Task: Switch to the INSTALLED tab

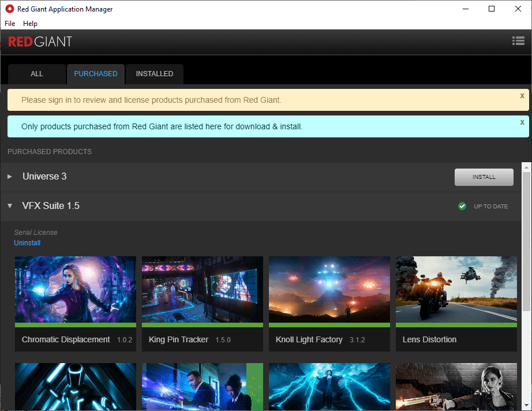Action: point(155,74)
